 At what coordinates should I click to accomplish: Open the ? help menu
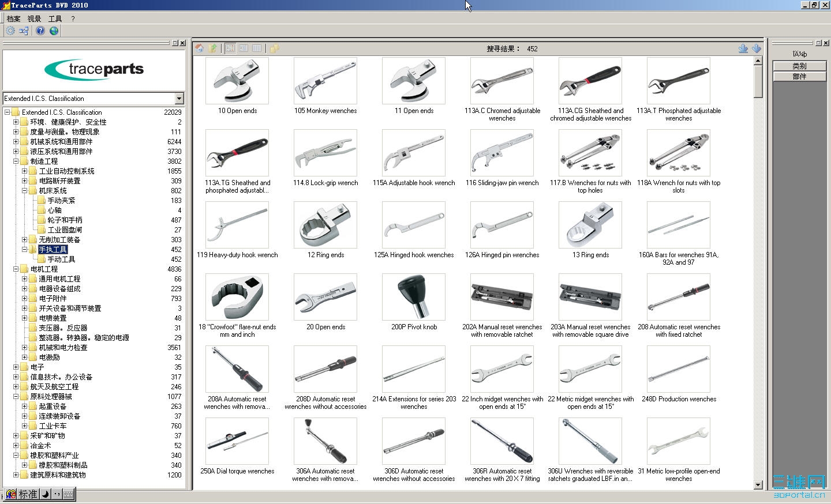pyautogui.click(x=73, y=18)
